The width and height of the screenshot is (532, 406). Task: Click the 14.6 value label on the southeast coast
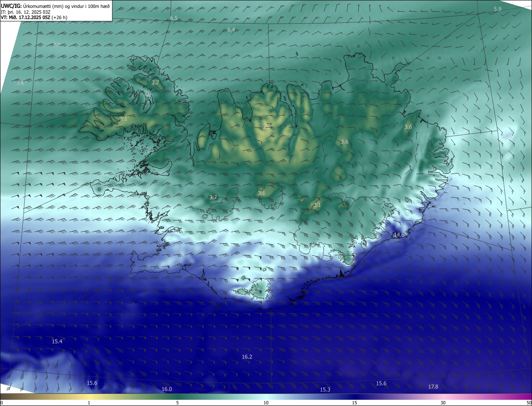pos(399,235)
